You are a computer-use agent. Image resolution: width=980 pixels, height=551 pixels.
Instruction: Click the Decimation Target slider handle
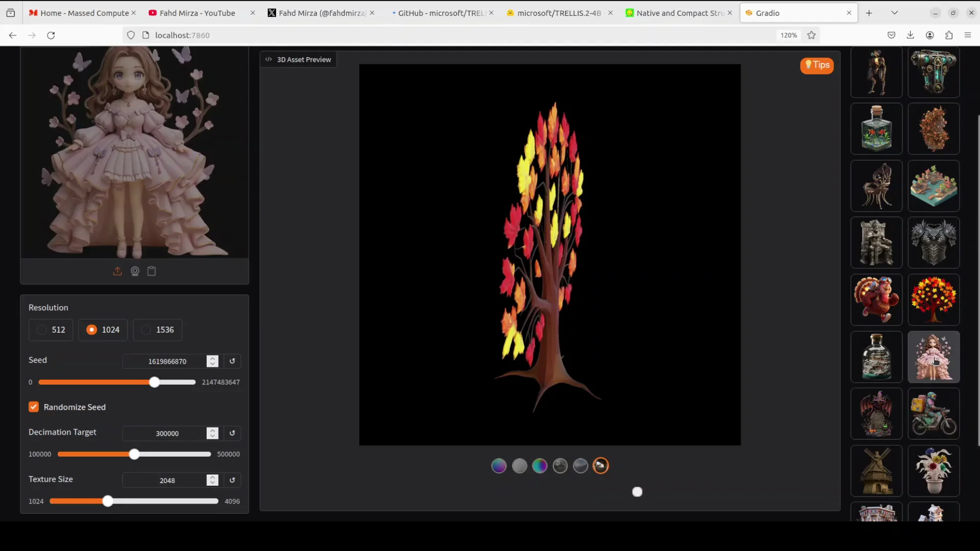[134, 454]
